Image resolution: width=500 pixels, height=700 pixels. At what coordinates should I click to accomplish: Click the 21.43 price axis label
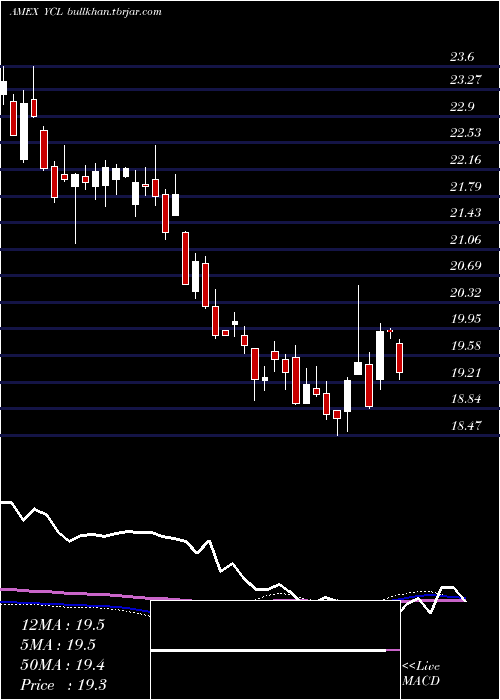pos(466,212)
